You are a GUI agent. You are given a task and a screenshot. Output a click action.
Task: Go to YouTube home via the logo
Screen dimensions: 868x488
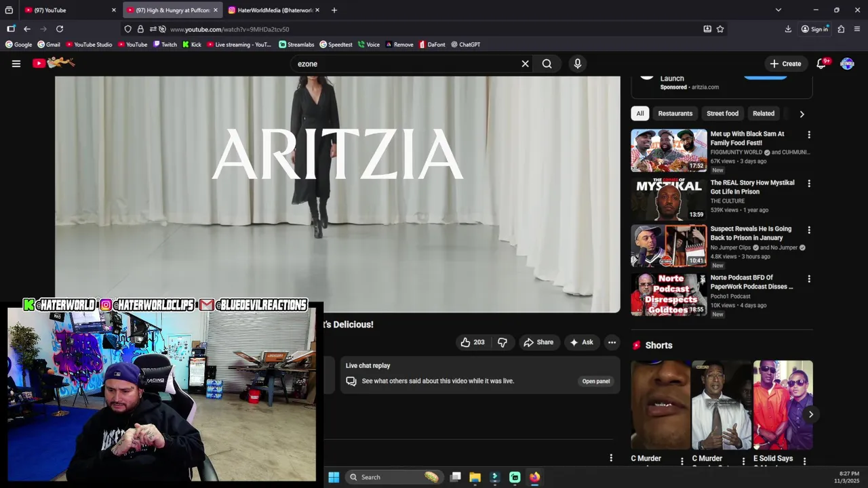point(54,63)
